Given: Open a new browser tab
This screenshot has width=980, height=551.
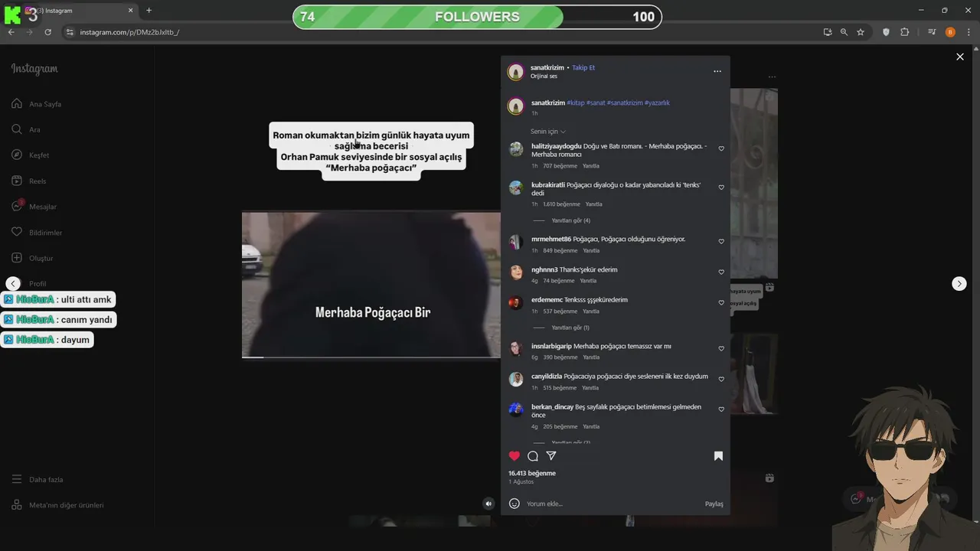Looking at the screenshot, I should [149, 11].
